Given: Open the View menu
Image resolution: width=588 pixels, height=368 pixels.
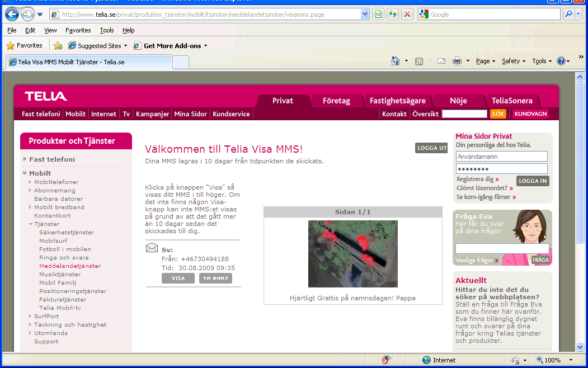Looking at the screenshot, I should tap(50, 30).
